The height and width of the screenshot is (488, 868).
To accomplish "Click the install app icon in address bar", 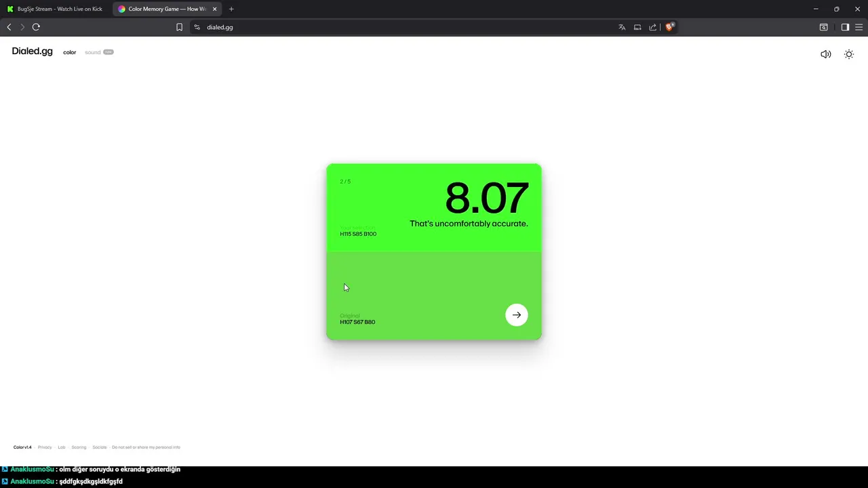I will 637,27.
